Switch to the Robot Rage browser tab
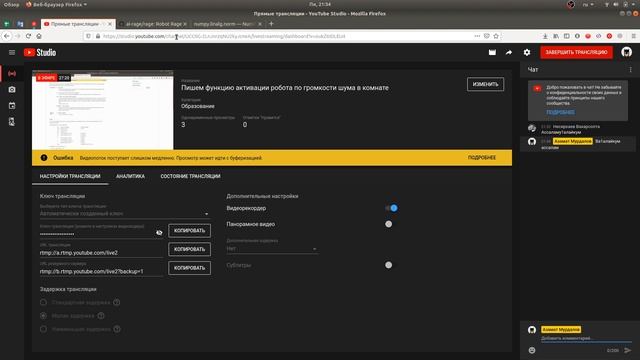The height and width of the screenshot is (360, 640). click(x=153, y=24)
